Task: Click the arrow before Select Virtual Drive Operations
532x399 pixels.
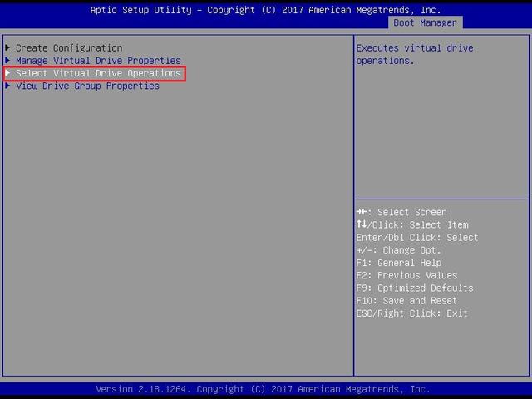Action: coord(8,73)
